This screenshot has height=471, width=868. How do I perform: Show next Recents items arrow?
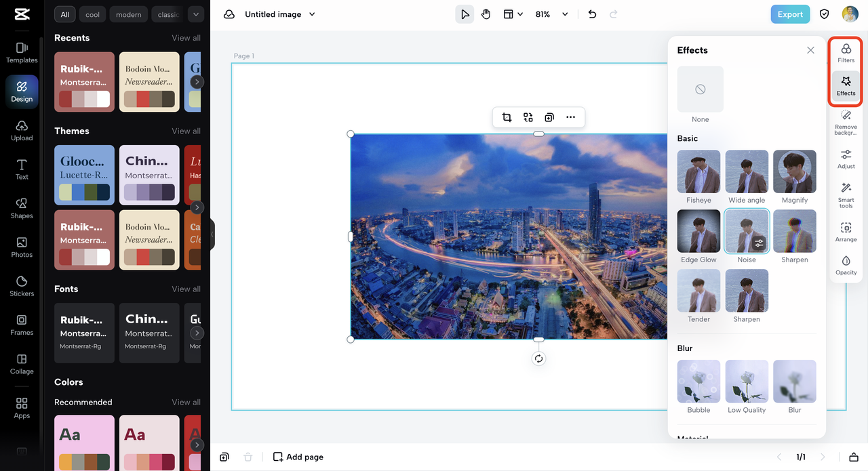click(197, 82)
